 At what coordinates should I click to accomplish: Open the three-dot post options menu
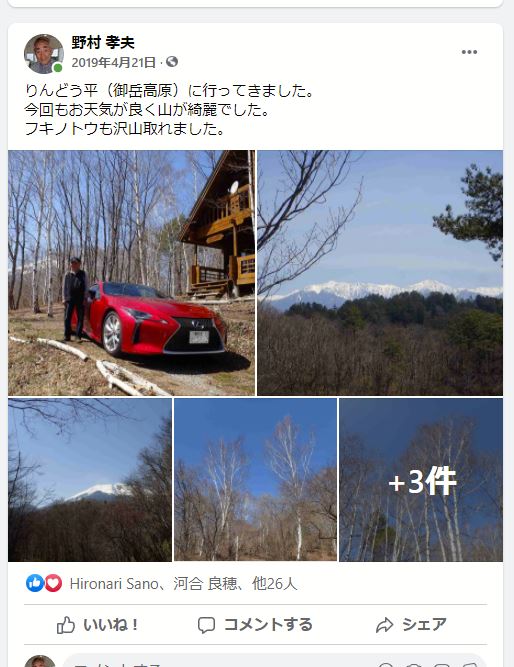point(469,52)
